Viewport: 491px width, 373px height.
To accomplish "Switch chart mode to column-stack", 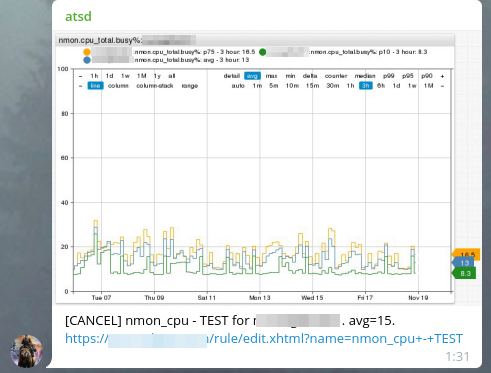I will click(155, 86).
